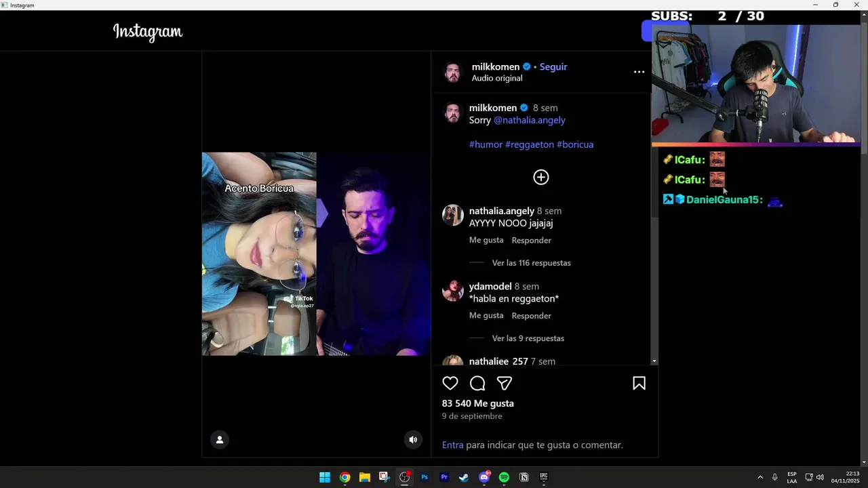Like nathalia.angely's comment via Me gusta
868x488 pixels.
(486, 241)
